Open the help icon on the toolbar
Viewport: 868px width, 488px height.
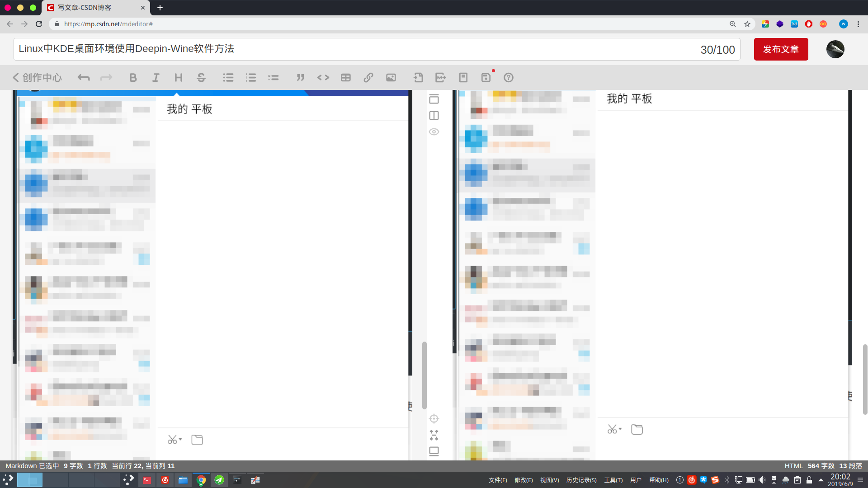[x=509, y=77]
